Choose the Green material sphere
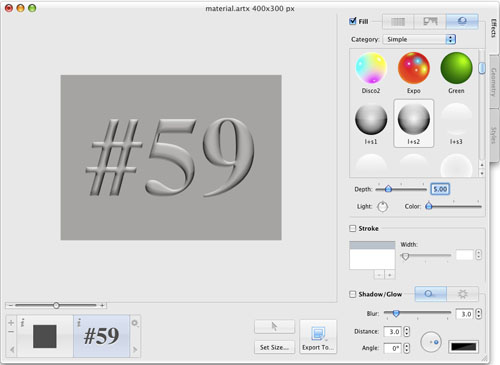The image size is (500, 365). pos(456,68)
